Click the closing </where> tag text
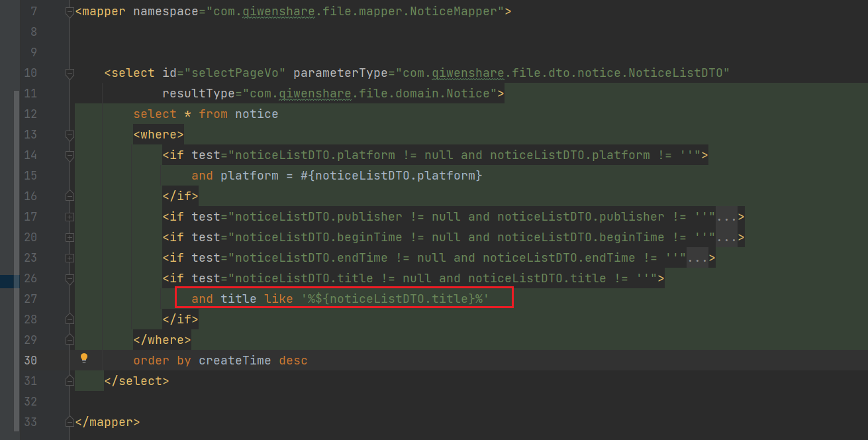This screenshot has width=868, height=440. (x=162, y=340)
